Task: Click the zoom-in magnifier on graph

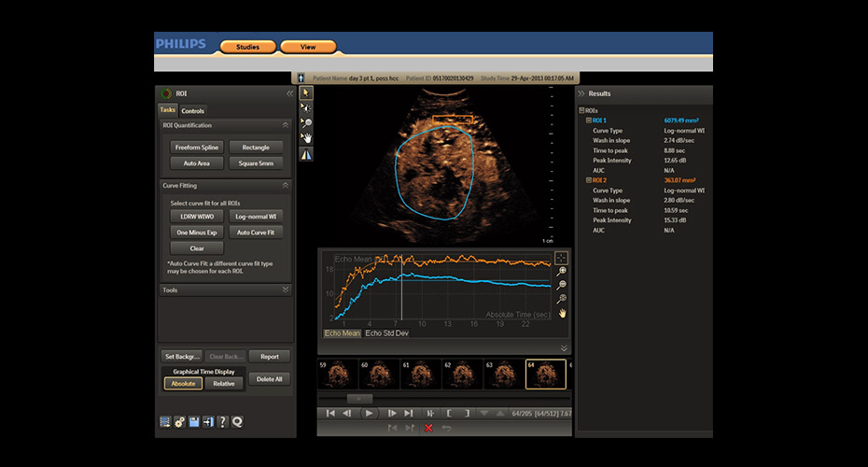Action: (562, 271)
